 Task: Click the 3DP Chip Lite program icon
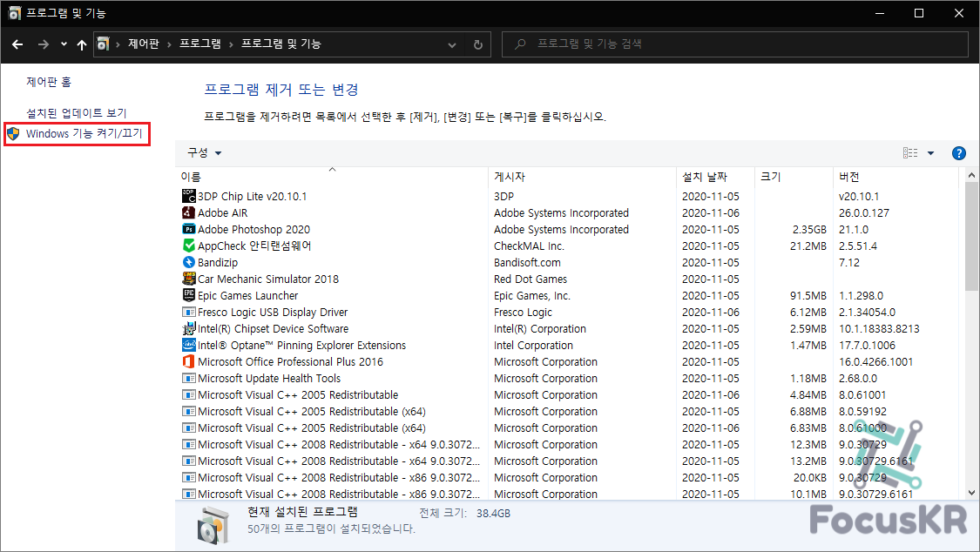[189, 196]
